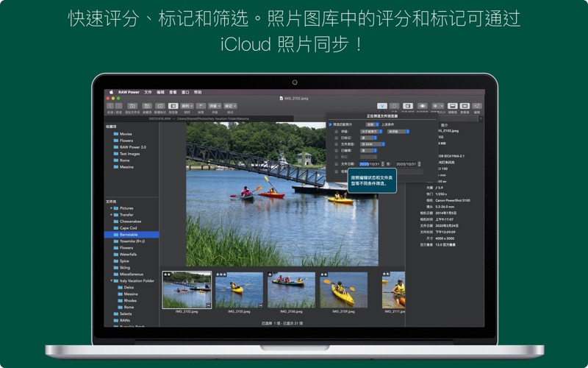The width and height of the screenshot is (588, 368).
Task: Select the RAW Power 3.0 favorite
Action: pyautogui.click(x=132, y=147)
